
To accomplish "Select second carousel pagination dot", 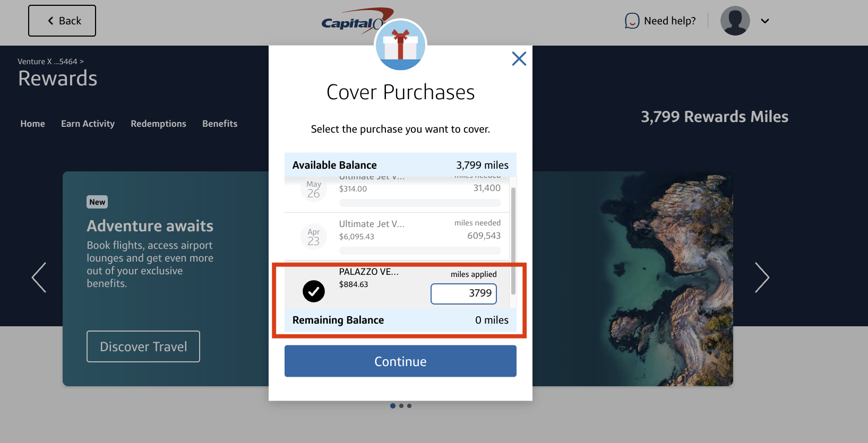I will coord(401,406).
